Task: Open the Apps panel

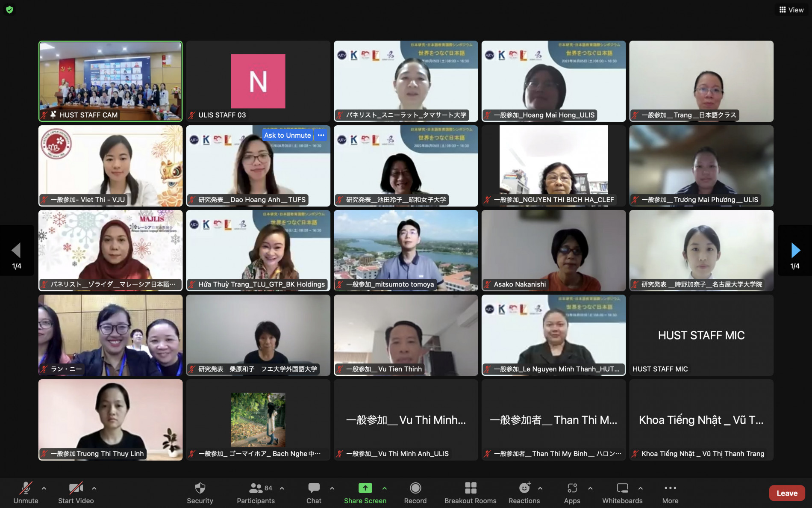Action: point(572,493)
